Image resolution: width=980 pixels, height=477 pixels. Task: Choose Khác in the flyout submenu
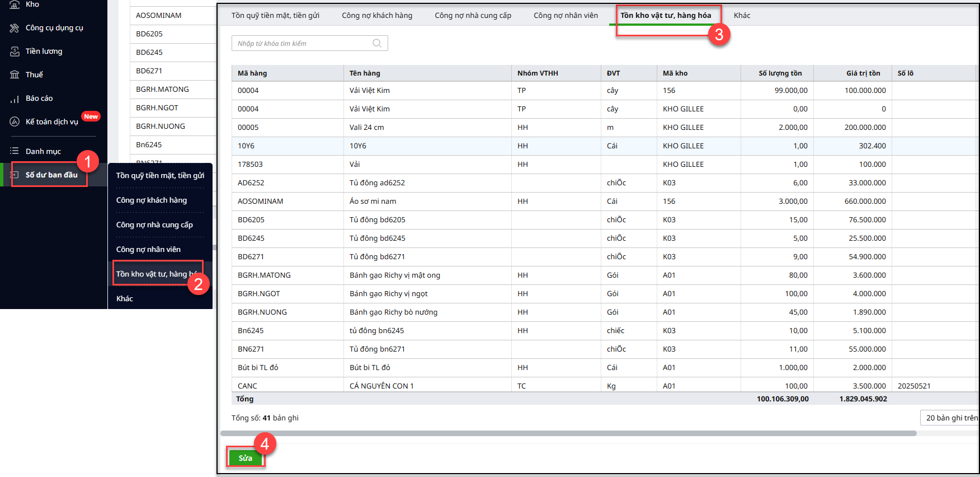(x=125, y=298)
